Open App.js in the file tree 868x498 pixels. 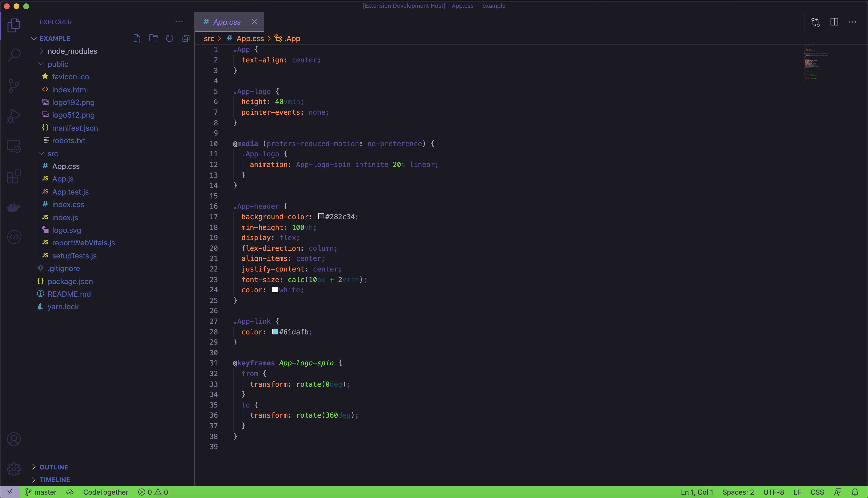point(63,179)
